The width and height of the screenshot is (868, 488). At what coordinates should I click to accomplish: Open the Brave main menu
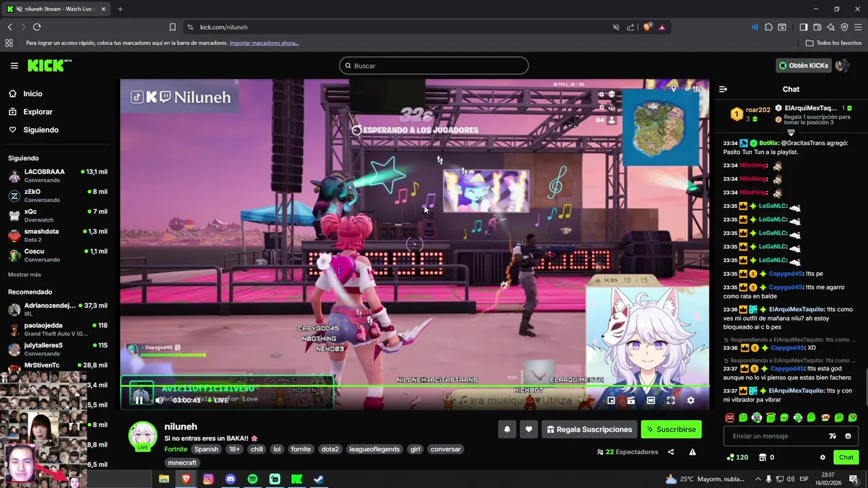(x=859, y=27)
